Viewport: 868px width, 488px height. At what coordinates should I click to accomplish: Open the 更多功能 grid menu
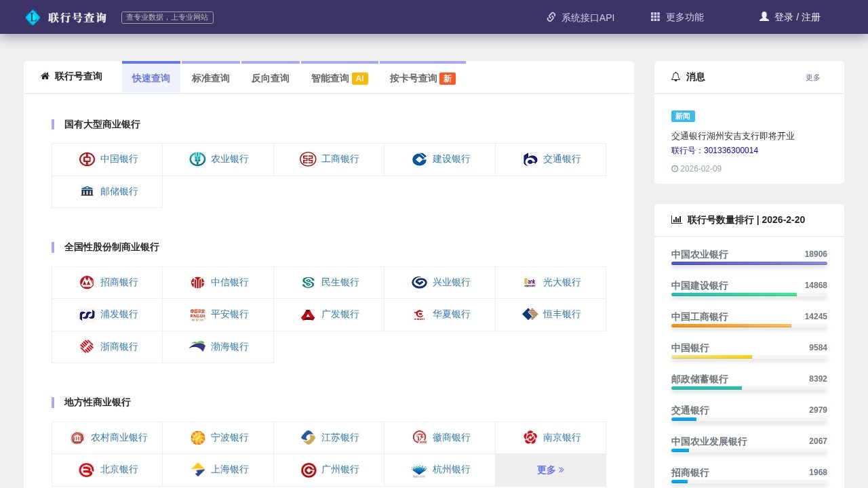tap(677, 18)
